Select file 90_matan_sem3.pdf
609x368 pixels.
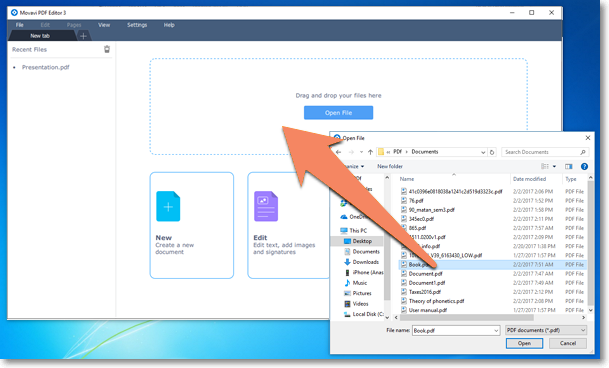432,210
